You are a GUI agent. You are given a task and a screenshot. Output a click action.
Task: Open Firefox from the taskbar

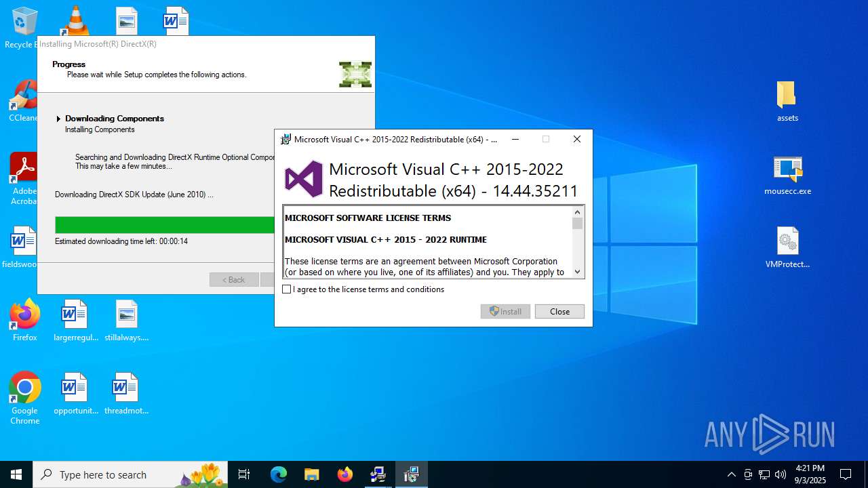tap(345, 474)
